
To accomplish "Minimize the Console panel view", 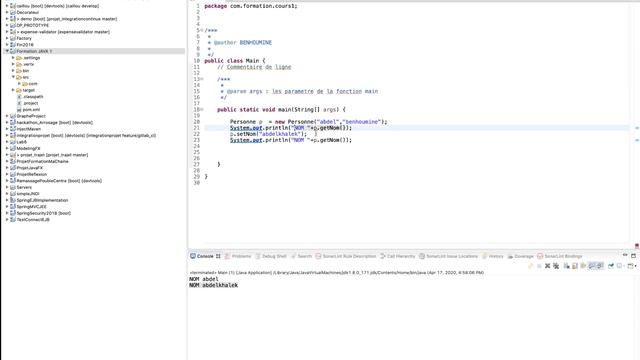I will [625, 256].
